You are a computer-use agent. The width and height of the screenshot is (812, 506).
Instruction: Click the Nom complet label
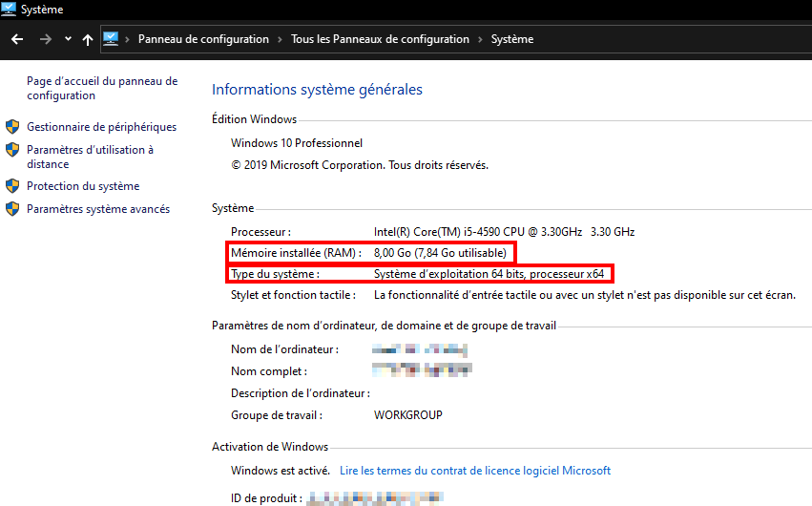(269, 371)
